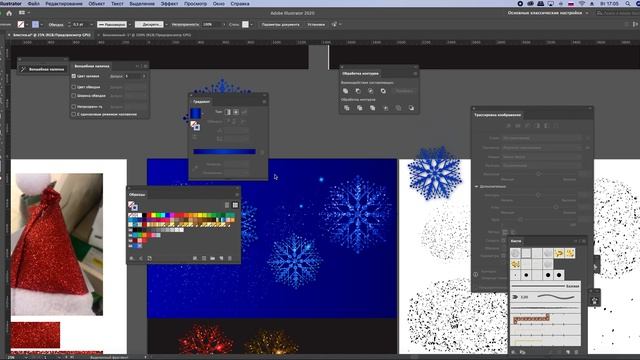Click Trim pathfinder icon
The width and height of the screenshot is (640, 360).
[360, 108]
